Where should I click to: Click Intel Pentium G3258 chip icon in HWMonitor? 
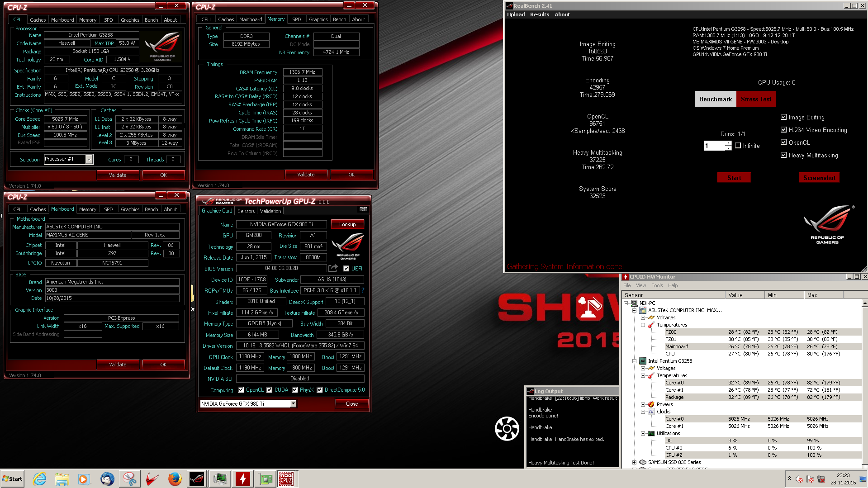(x=643, y=361)
